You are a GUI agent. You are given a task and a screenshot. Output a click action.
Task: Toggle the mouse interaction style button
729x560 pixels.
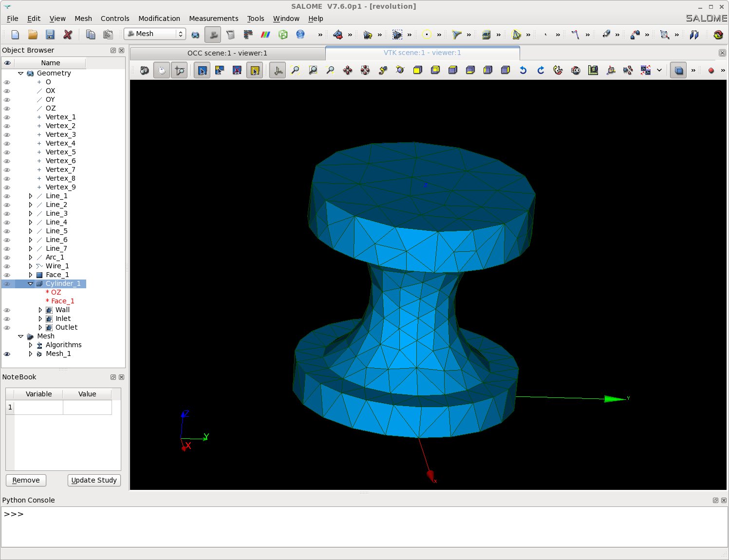coord(162,71)
